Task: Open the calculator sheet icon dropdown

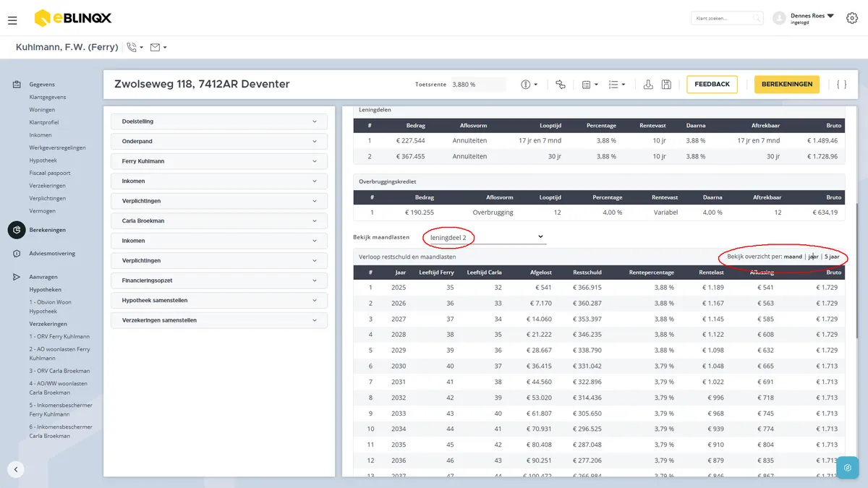Action: pos(590,85)
